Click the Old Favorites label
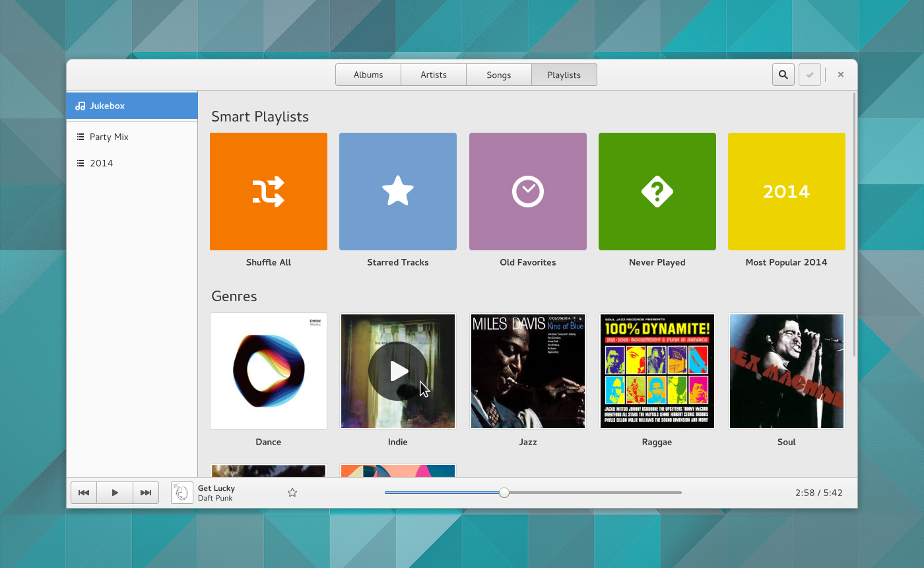Screen dimensions: 924x568 tap(528, 262)
